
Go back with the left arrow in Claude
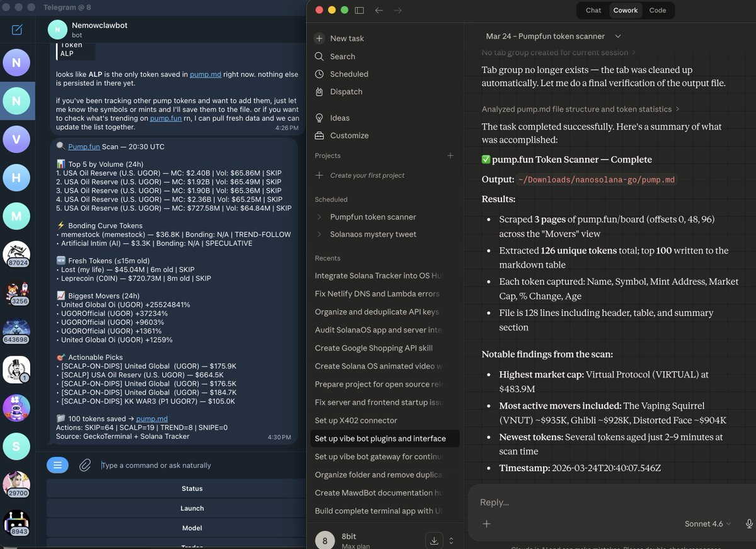(x=379, y=10)
